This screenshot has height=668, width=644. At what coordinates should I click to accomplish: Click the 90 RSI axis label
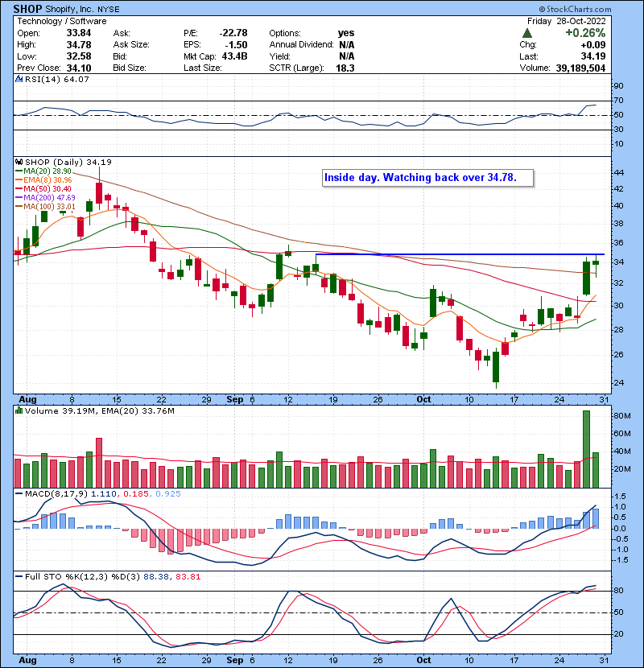(618, 86)
